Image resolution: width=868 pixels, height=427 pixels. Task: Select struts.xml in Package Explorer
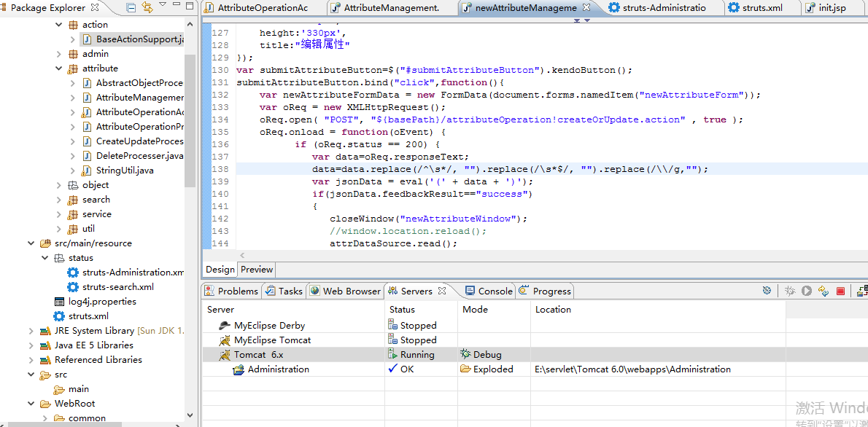tap(81, 316)
